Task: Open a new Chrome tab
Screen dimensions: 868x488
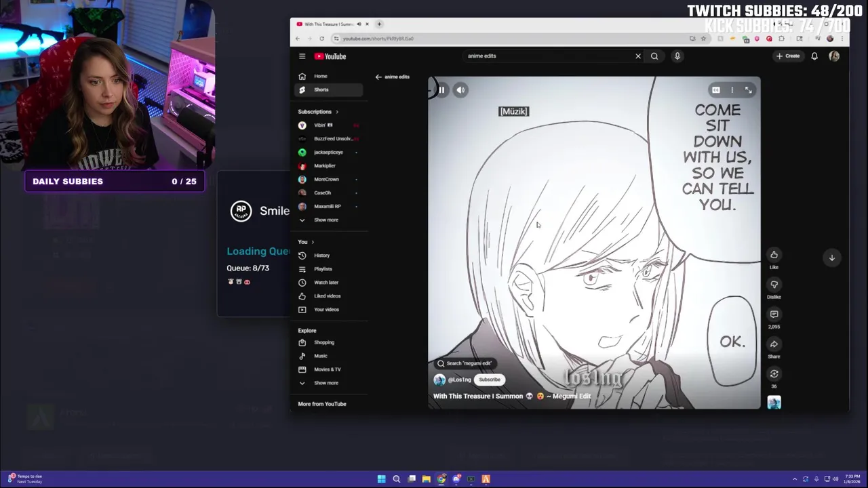Action: point(379,24)
